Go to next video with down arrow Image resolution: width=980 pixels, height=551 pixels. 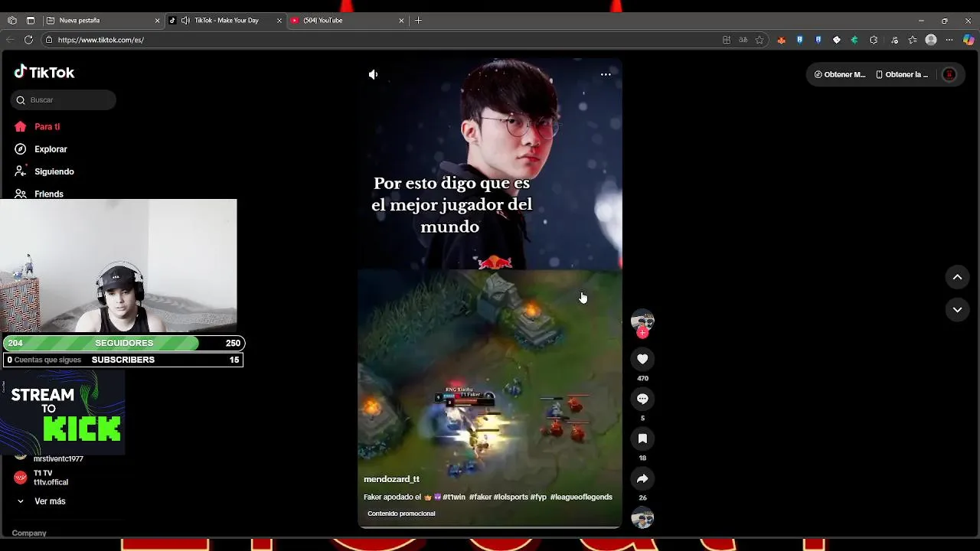point(957,309)
